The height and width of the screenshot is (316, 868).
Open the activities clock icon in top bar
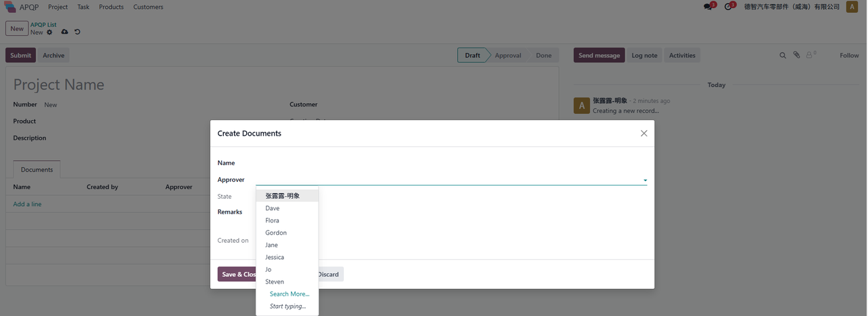[x=728, y=7]
